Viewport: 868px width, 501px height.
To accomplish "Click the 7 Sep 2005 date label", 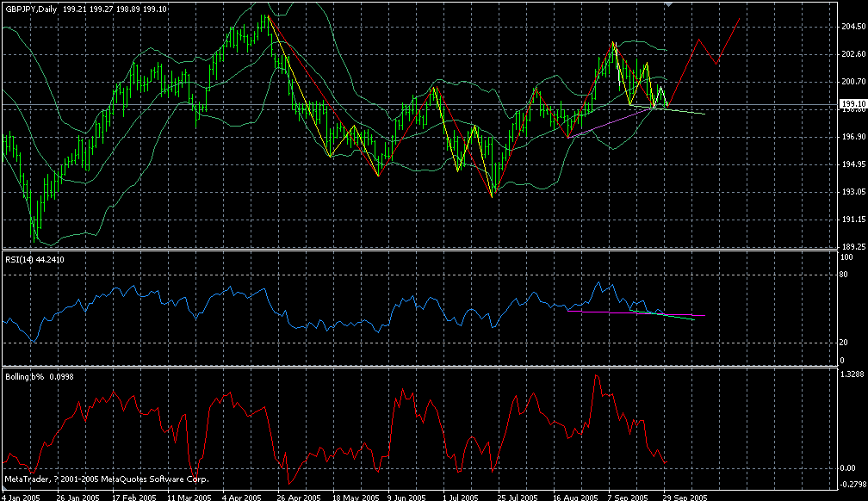I will click(629, 497).
